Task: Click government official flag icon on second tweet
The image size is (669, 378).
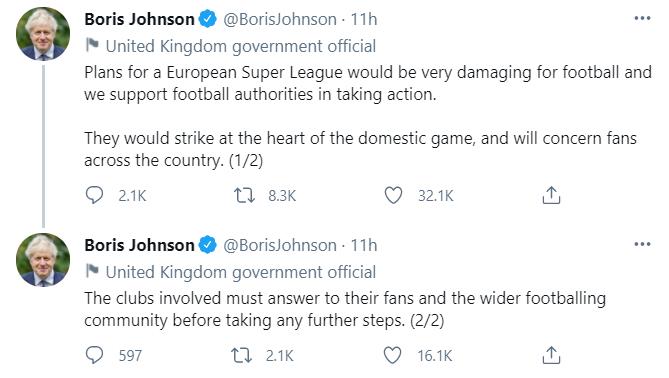Action: (x=92, y=270)
